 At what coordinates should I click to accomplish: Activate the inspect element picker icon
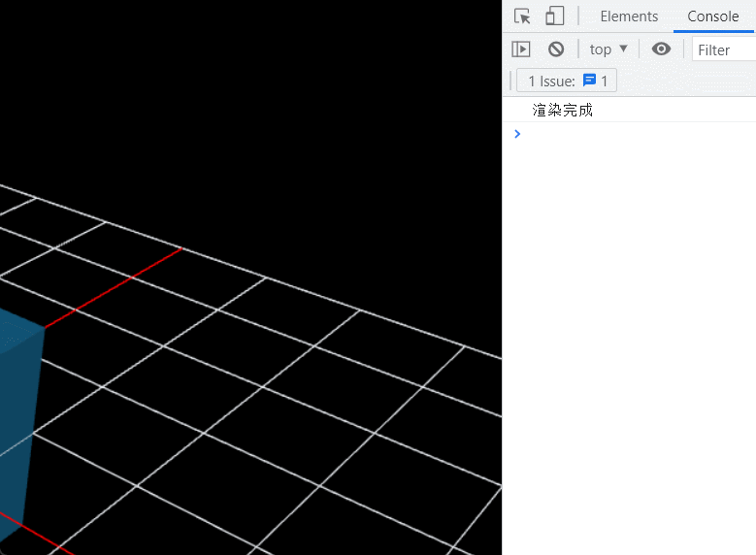522,16
